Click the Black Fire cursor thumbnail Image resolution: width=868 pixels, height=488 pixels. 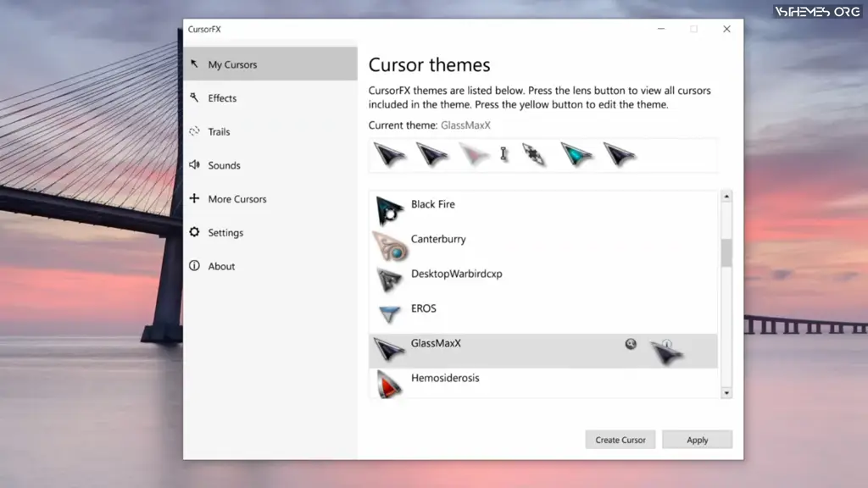[387, 210]
